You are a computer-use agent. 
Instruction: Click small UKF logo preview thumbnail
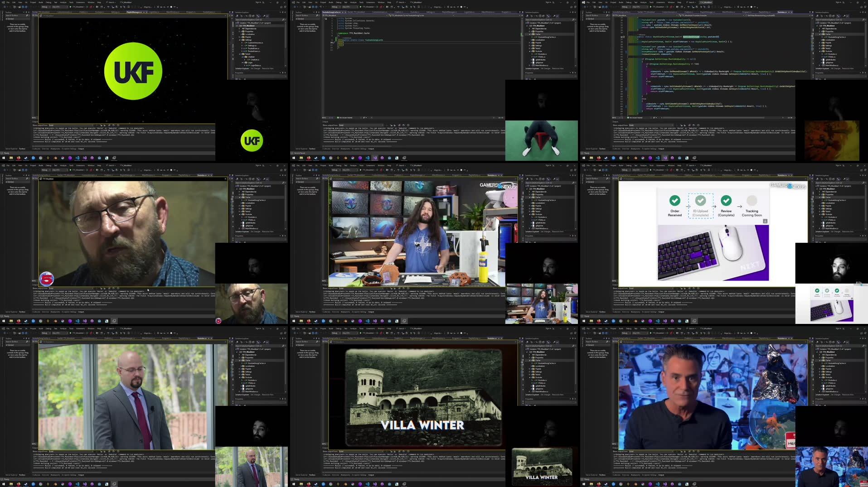tap(252, 140)
